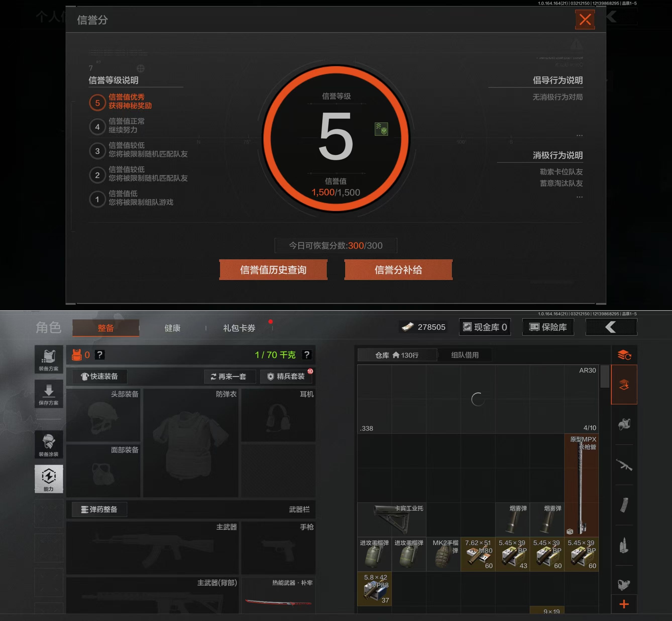Click question mark beside weight 1/70
The image size is (672, 621).
306,355
